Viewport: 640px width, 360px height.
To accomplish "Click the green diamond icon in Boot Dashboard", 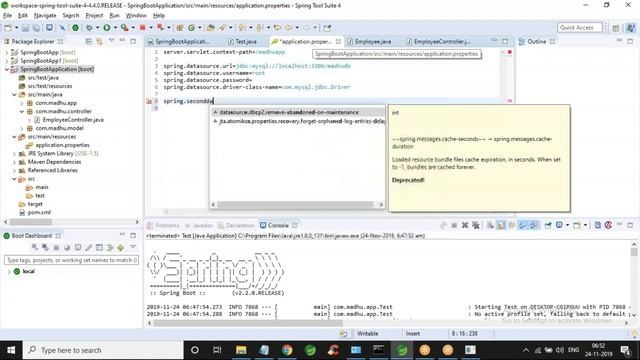I will point(120,247).
